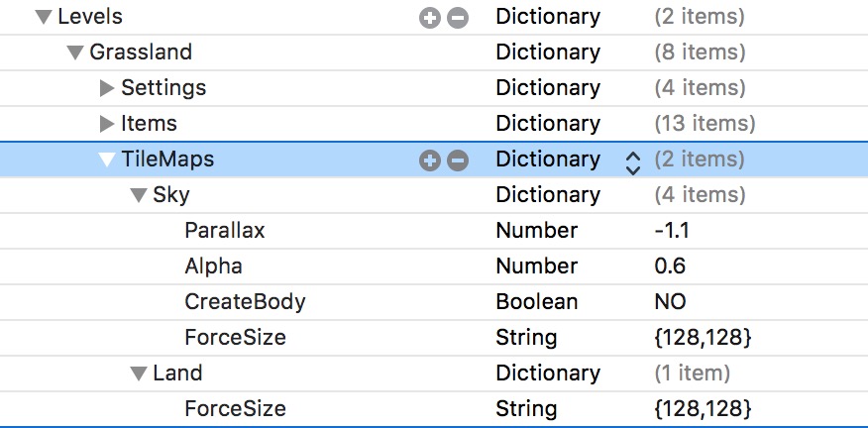The height and width of the screenshot is (428, 868).
Task: Collapse the Grassland dictionary
Action: click(x=75, y=53)
